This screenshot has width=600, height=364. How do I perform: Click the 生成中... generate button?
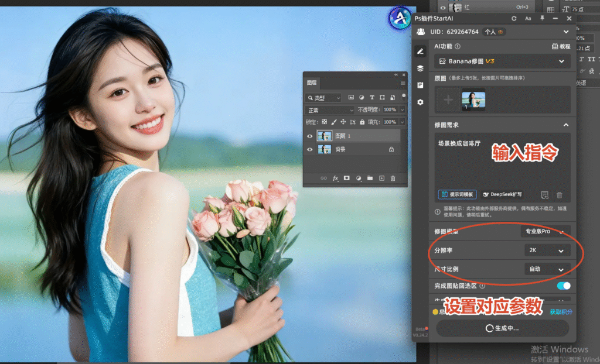pyautogui.click(x=502, y=328)
